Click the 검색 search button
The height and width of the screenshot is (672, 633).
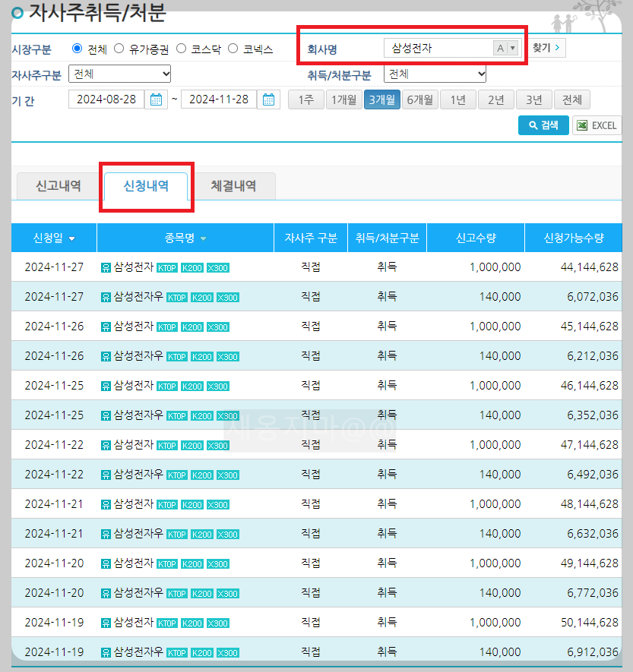(543, 125)
